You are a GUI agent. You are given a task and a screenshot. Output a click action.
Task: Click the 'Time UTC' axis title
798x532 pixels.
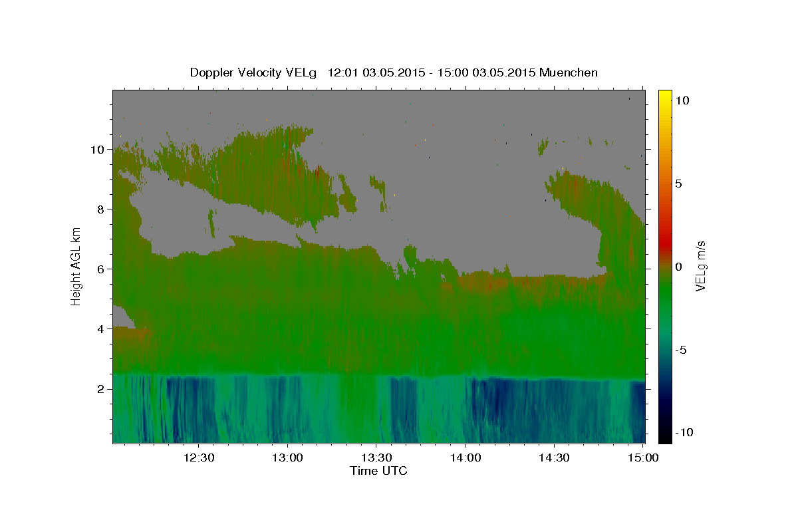378,471
